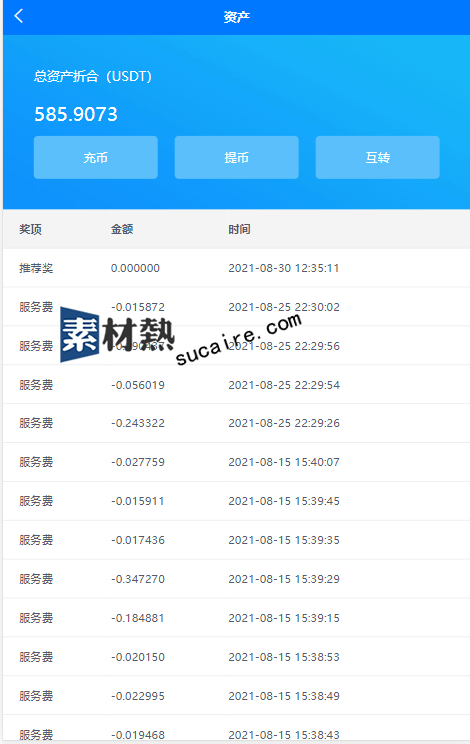Click the row timestamped 2021-08-15 15:38:53
The width and height of the screenshot is (470, 744).
(236, 657)
